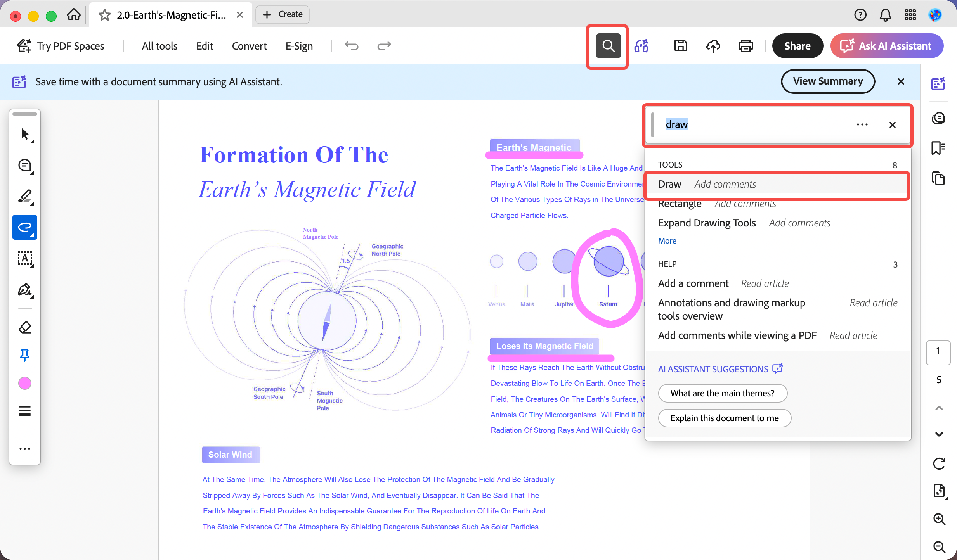Open the apps grid icon
The width and height of the screenshot is (957, 560).
pyautogui.click(x=910, y=15)
